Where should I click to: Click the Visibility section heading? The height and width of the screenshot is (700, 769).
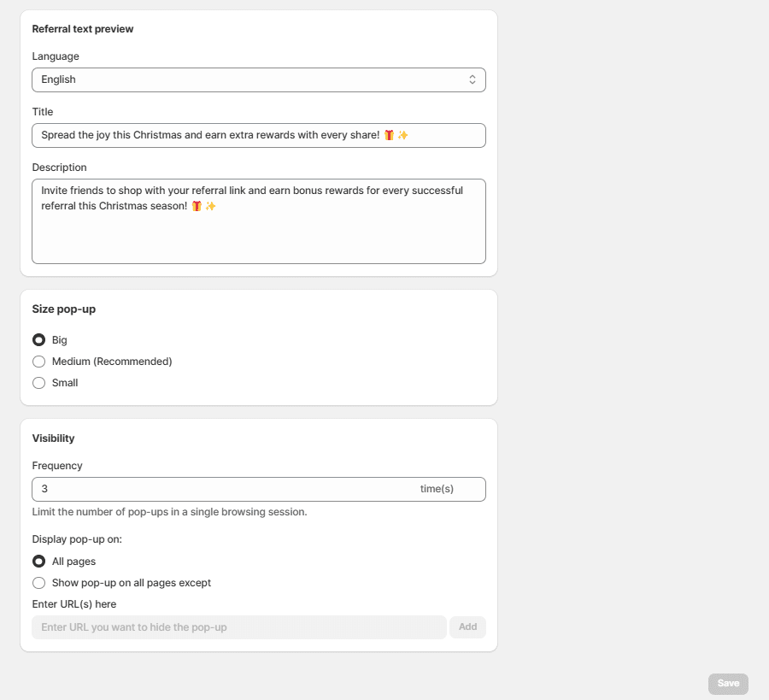pos(53,438)
